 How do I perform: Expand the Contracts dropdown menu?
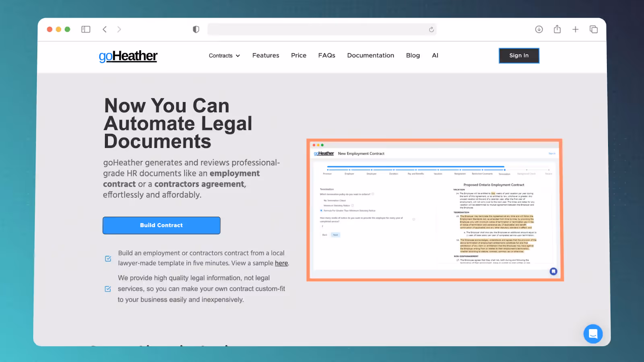tap(224, 56)
